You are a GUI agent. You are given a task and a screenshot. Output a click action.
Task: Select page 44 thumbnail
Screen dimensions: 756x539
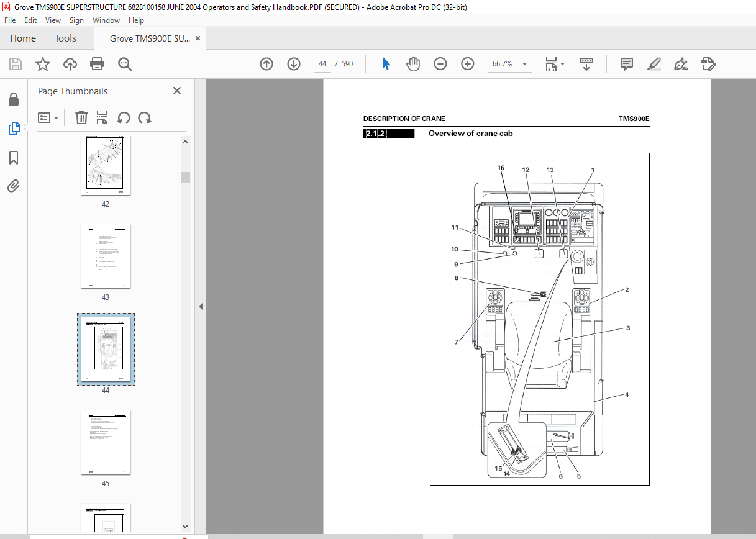tap(106, 349)
